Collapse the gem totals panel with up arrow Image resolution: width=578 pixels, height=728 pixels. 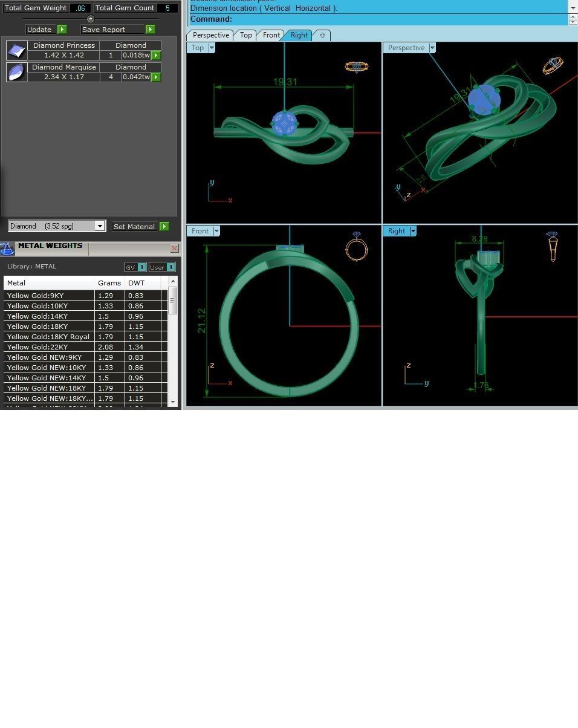coord(91,19)
